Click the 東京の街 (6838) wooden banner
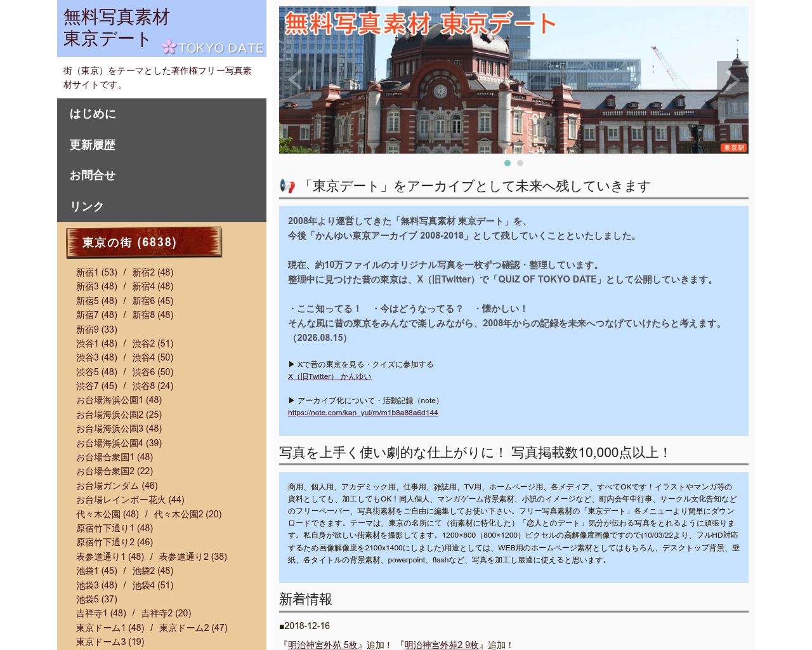Image resolution: width=812 pixels, height=650 pixels. point(144,242)
